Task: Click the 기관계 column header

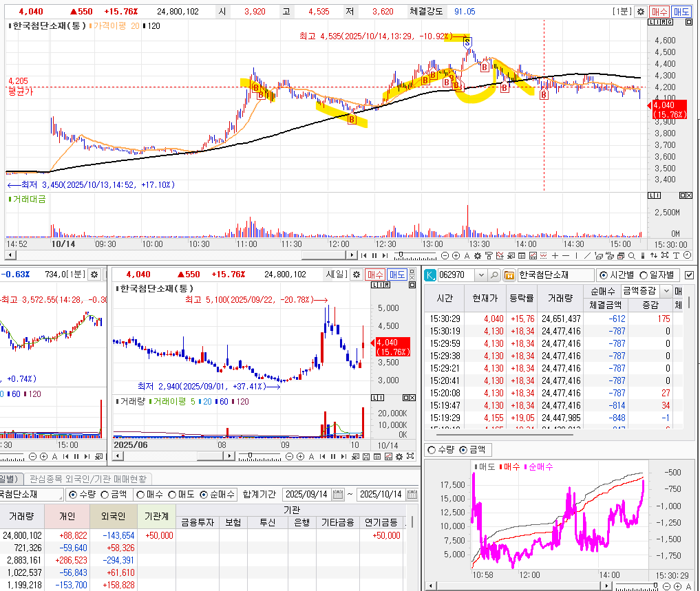Action: 157,517
